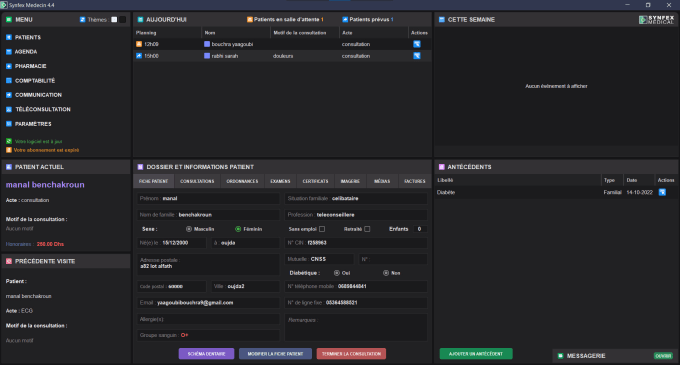Check the Sans emploi checkbox
Viewport: 680px width, 365px height.
click(322, 229)
